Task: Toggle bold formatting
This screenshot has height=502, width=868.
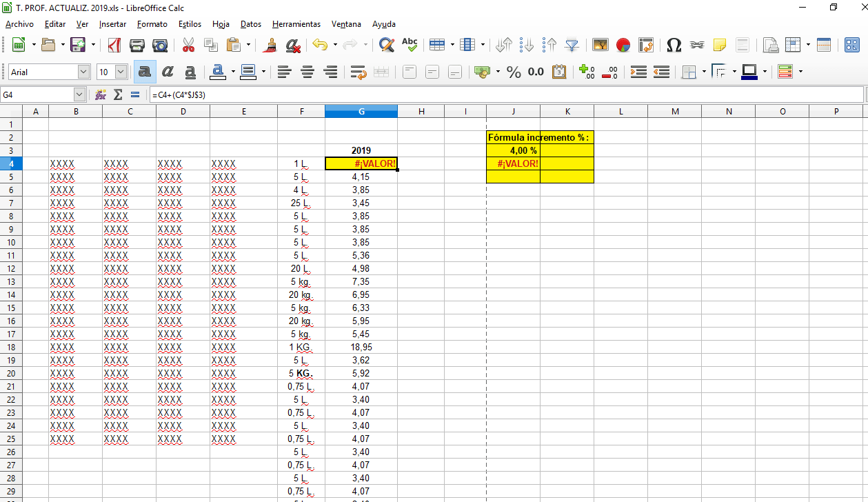Action: 145,71
